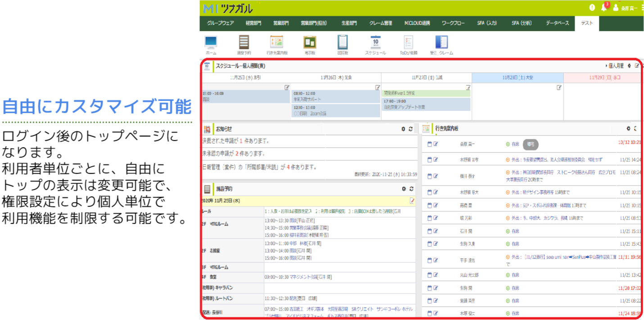Select the グループウェア tab
The image size is (644, 320).
click(220, 23)
